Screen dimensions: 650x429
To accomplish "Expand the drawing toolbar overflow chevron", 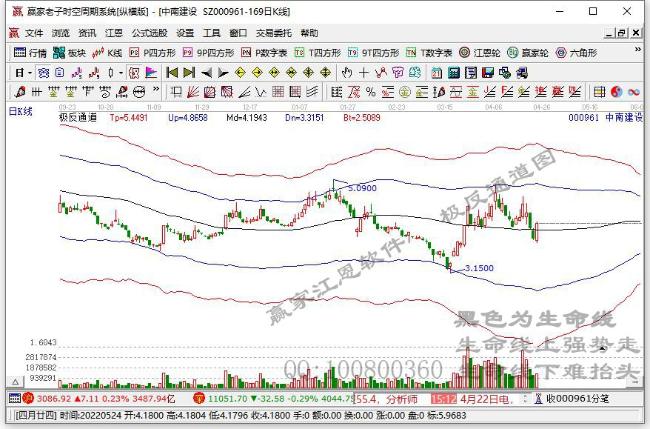I will [x=156, y=89].
